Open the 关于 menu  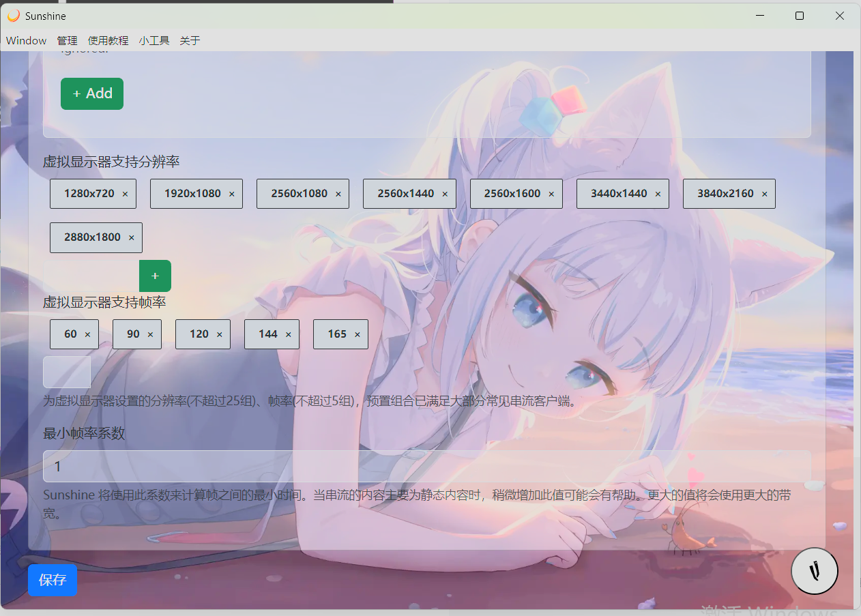(x=190, y=40)
